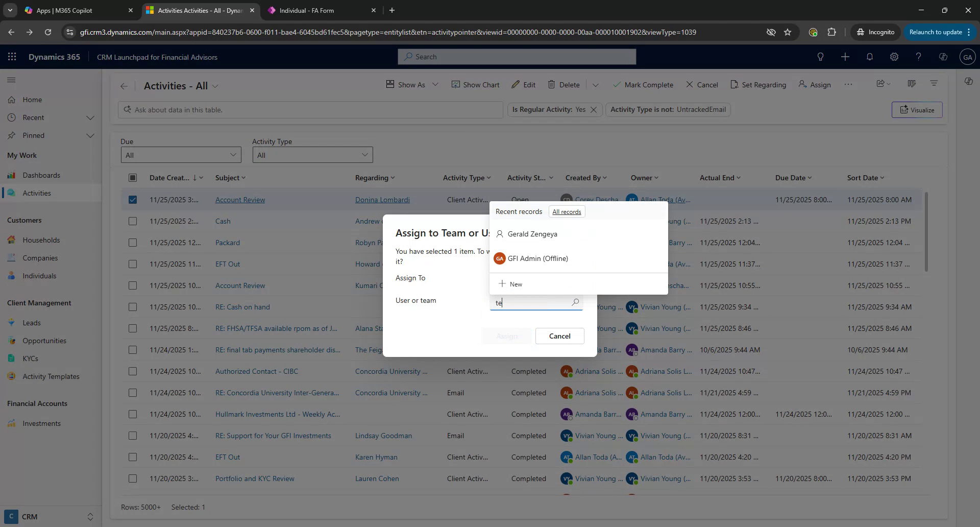Viewport: 980px width, 527px height.
Task: Open the Help question mark
Action: tap(918, 57)
